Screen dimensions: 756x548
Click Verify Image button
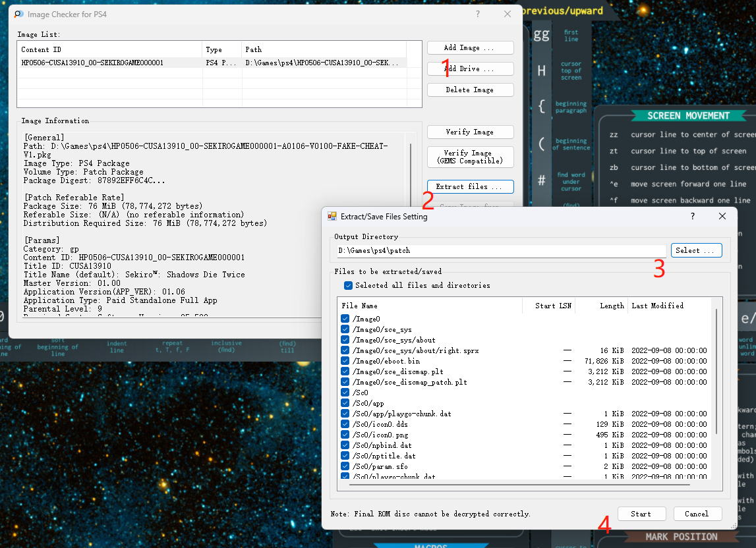(470, 132)
